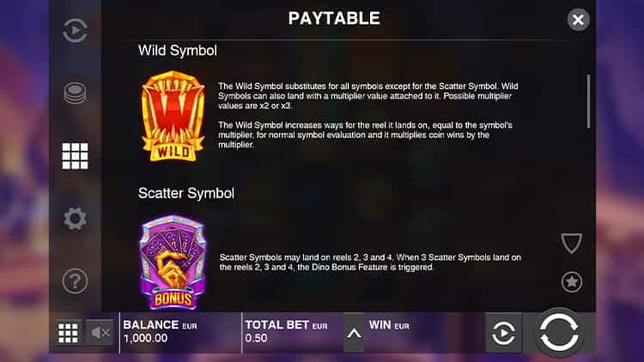Screen dimensions: 644x362
Task: Start autoplay from the bottom bar
Action: click(x=503, y=333)
